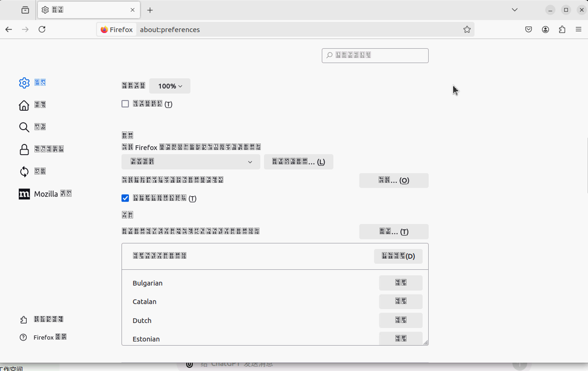This screenshot has width=588, height=371.
Task: Open a new tab with plus icon
Action: (150, 10)
